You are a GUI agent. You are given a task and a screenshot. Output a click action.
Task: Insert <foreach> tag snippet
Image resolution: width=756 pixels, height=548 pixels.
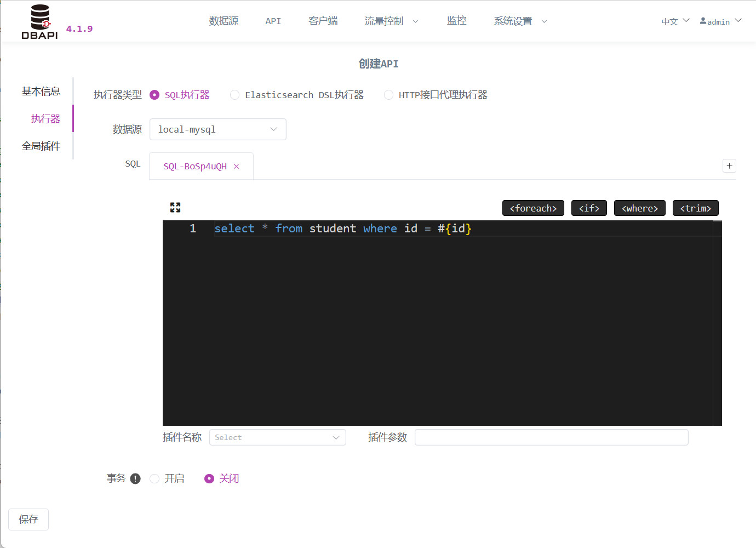[533, 208]
